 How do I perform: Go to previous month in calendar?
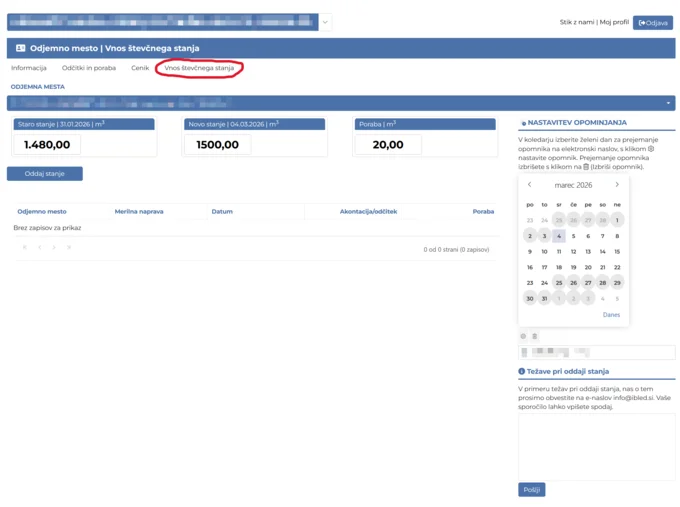(530, 185)
